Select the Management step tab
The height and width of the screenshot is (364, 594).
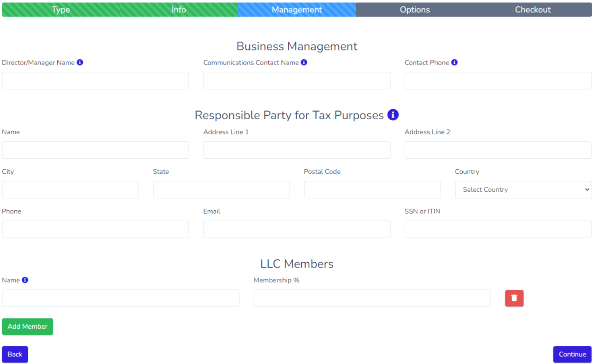pyautogui.click(x=297, y=9)
